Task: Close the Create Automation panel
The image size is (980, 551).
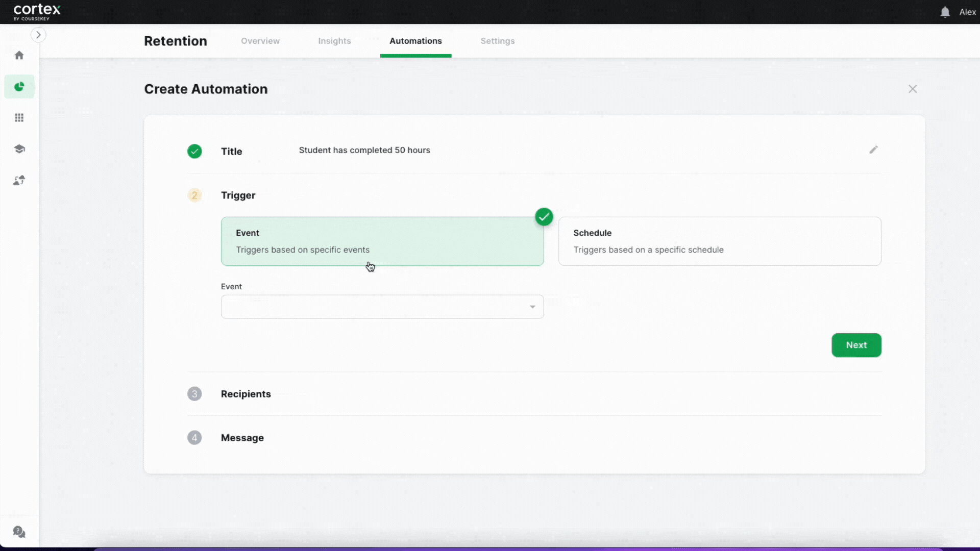Action: 913,89
